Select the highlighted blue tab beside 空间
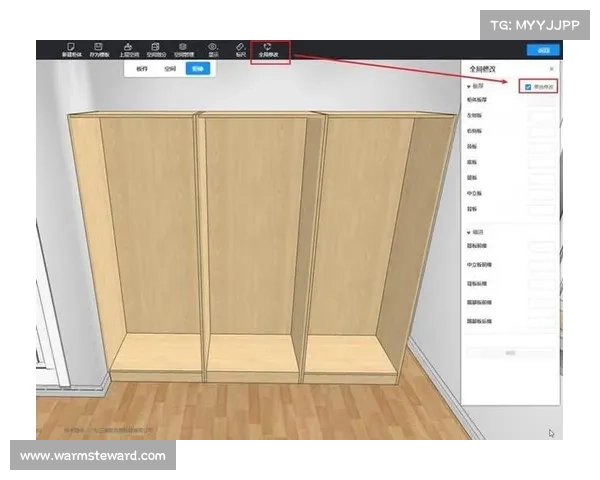Image resolution: width=600 pixels, height=480 pixels. 198,70
